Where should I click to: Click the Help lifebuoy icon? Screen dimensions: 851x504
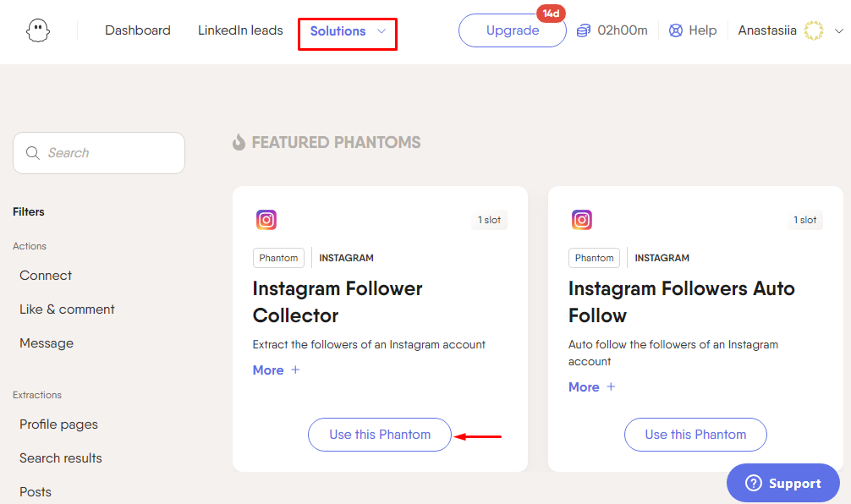[x=676, y=30]
